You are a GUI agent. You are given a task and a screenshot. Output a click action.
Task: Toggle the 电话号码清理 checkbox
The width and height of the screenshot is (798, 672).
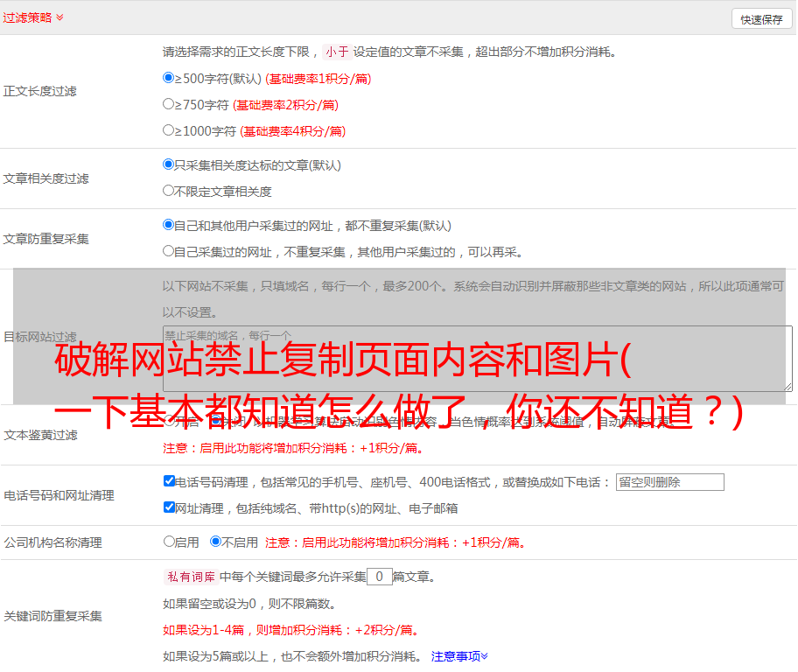coord(169,481)
